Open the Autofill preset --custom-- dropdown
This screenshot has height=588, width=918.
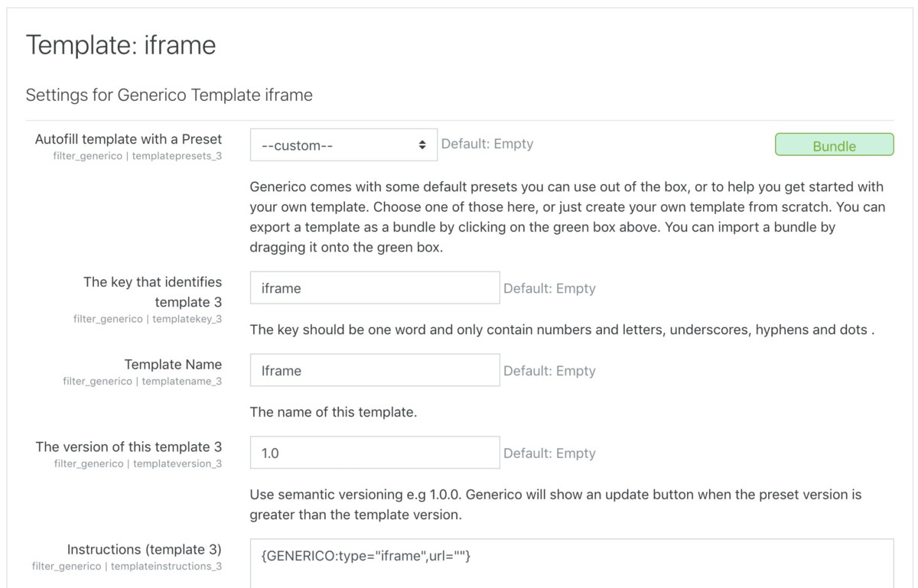(343, 145)
